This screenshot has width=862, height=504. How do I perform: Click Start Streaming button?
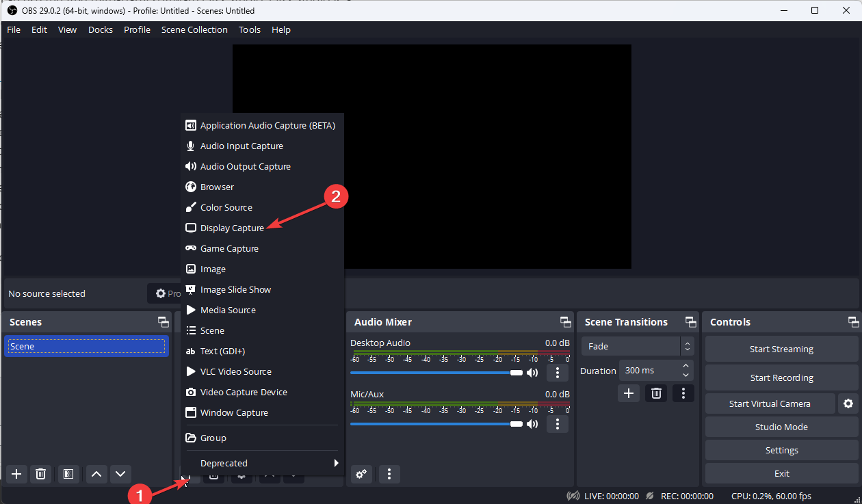click(x=781, y=349)
